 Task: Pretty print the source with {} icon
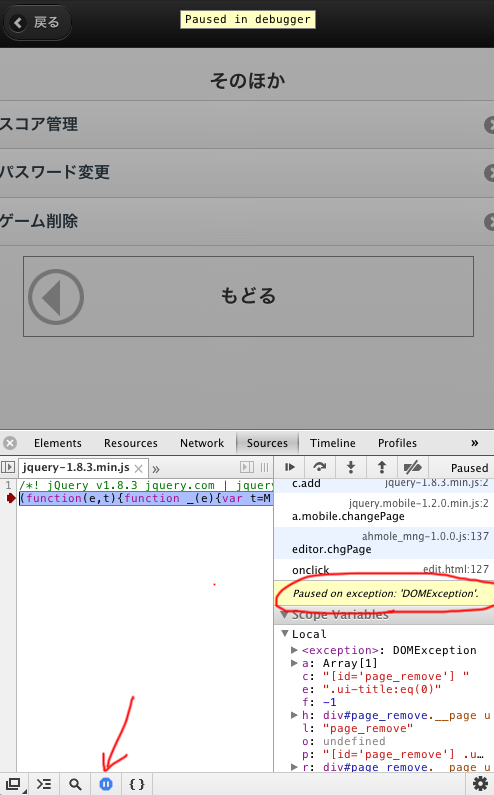pyautogui.click(x=137, y=784)
